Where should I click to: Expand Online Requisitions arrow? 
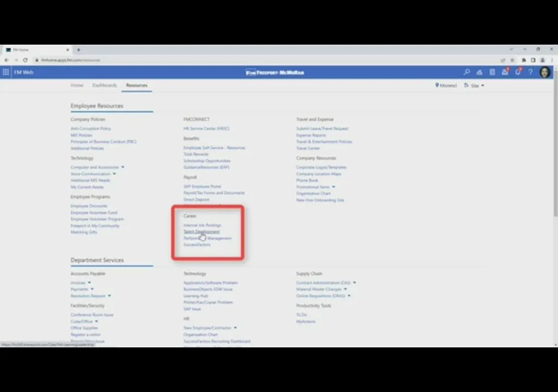tap(349, 296)
